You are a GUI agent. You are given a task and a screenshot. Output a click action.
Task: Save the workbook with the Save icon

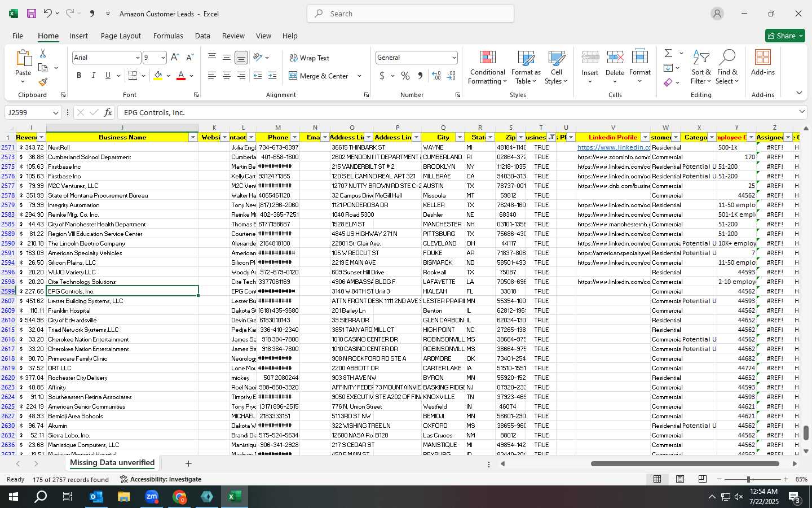click(x=32, y=14)
